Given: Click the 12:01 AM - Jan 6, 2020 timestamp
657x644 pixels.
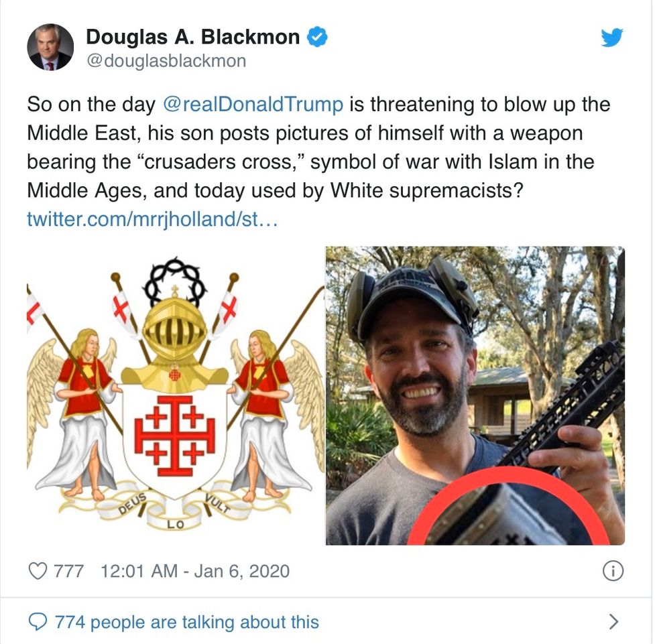Looking at the screenshot, I should click(195, 571).
